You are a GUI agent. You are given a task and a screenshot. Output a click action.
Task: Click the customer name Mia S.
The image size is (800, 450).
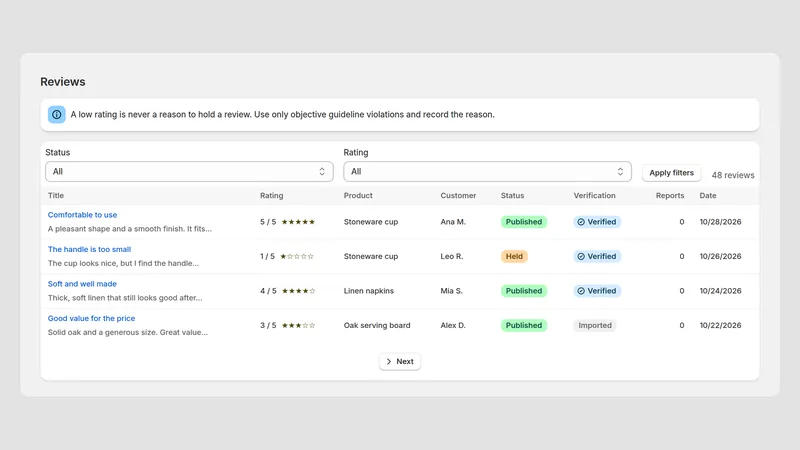pyautogui.click(x=452, y=291)
